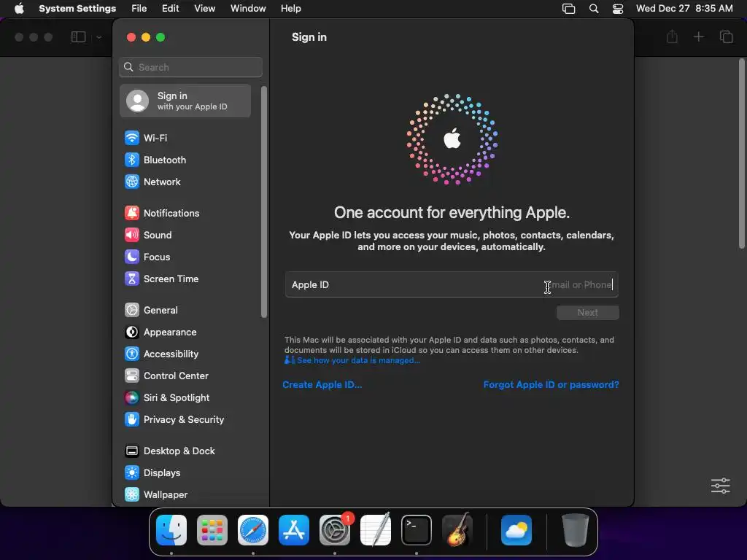Click the background Safari window scrollbar
Image resolution: width=747 pixels, height=560 pixels.
tap(742, 153)
